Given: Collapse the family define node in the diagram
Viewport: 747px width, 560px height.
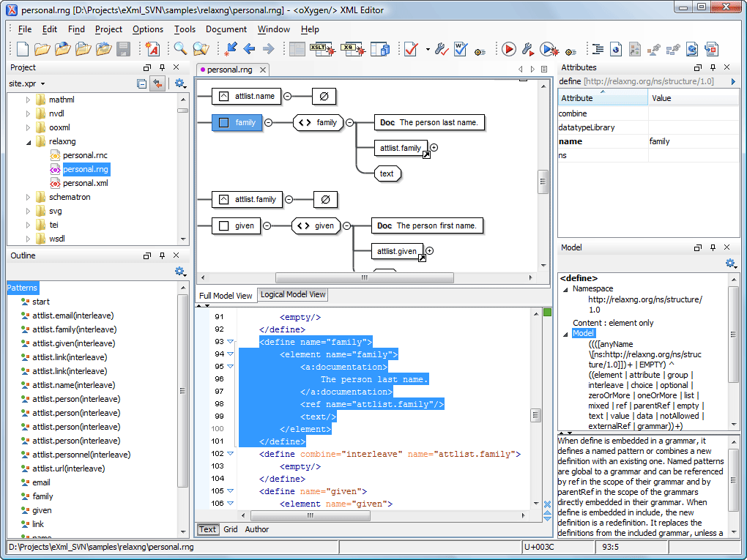Looking at the screenshot, I should tap(268, 122).
